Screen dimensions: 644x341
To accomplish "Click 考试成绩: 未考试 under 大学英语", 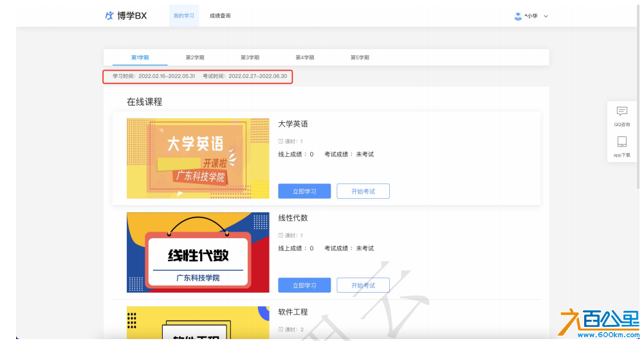I will point(349,154).
